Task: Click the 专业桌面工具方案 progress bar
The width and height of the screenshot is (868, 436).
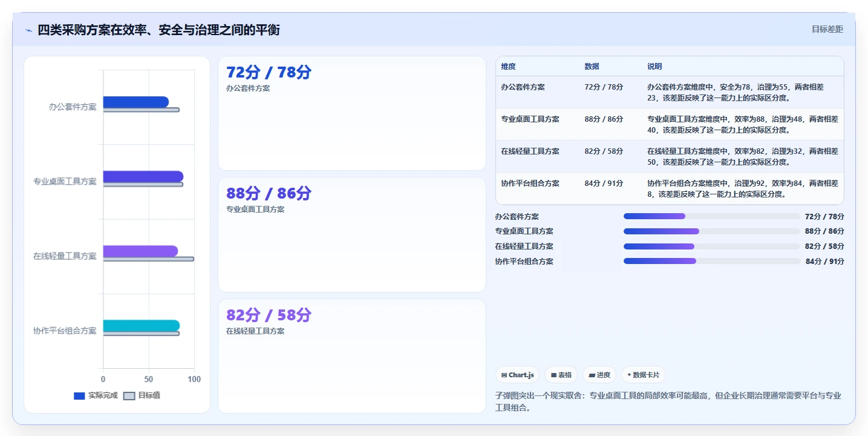Action: [x=711, y=231]
